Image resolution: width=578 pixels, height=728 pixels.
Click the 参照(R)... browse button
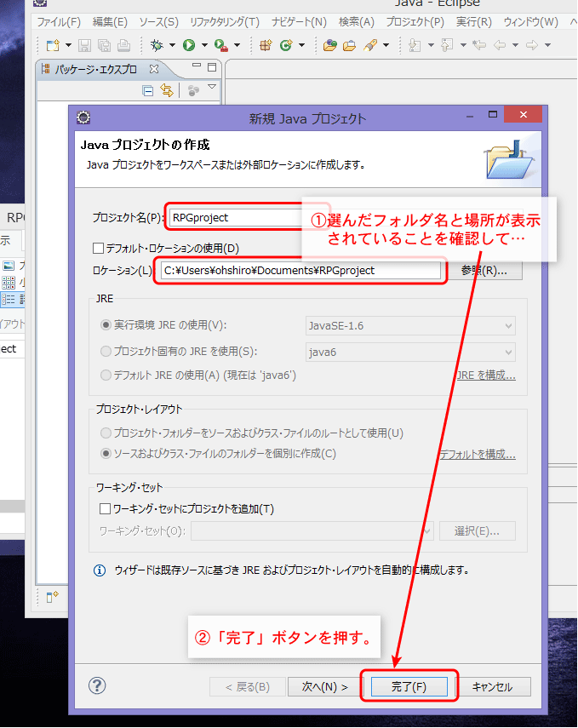click(484, 270)
